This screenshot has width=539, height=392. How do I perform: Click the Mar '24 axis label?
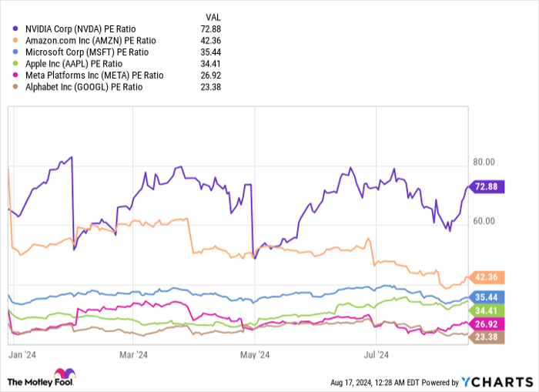pos(133,355)
